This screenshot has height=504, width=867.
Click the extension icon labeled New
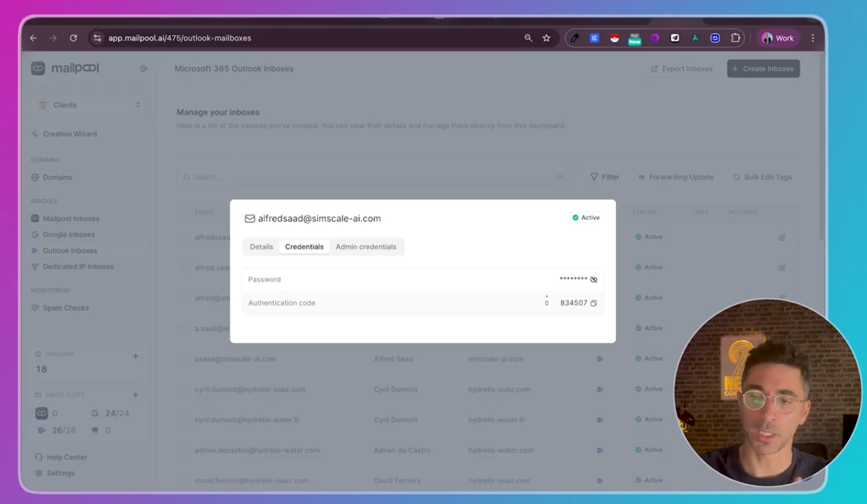(634, 39)
